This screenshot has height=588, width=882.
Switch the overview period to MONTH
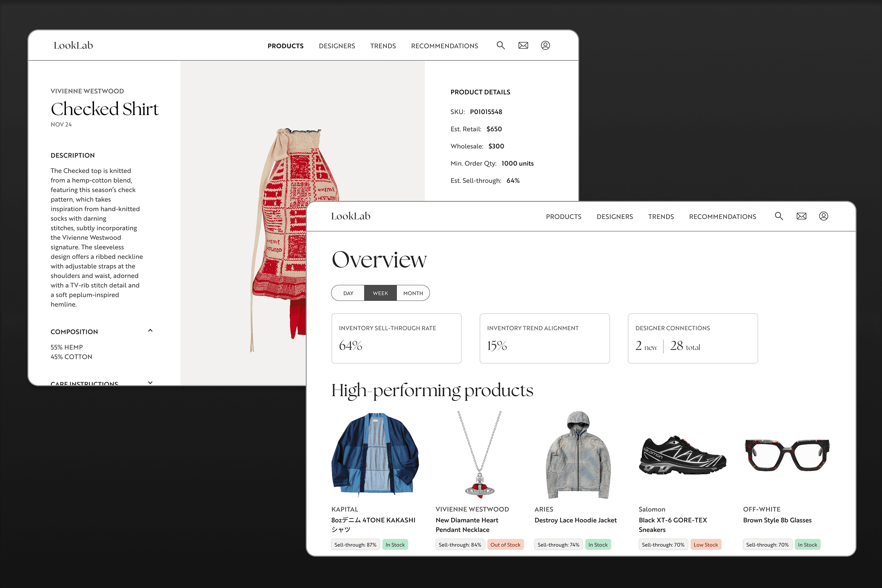[x=413, y=293]
